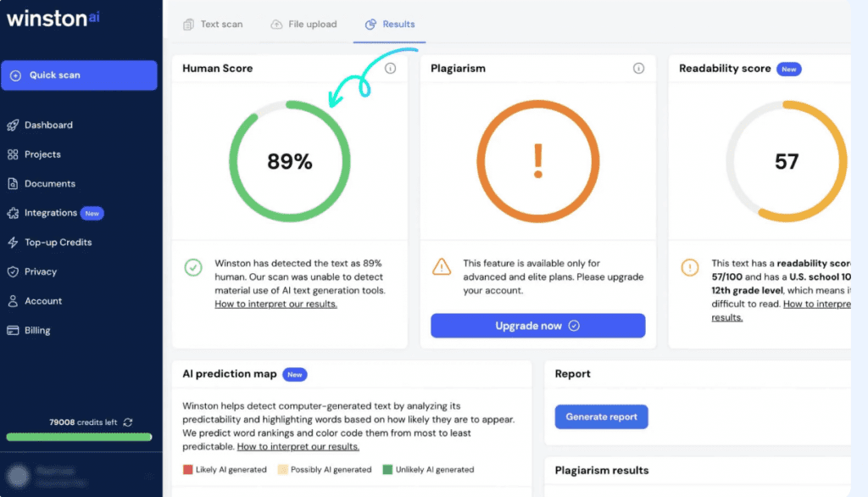Click the Integrations puzzle icon
Image resolution: width=868 pixels, height=497 pixels.
(x=13, y=213)
